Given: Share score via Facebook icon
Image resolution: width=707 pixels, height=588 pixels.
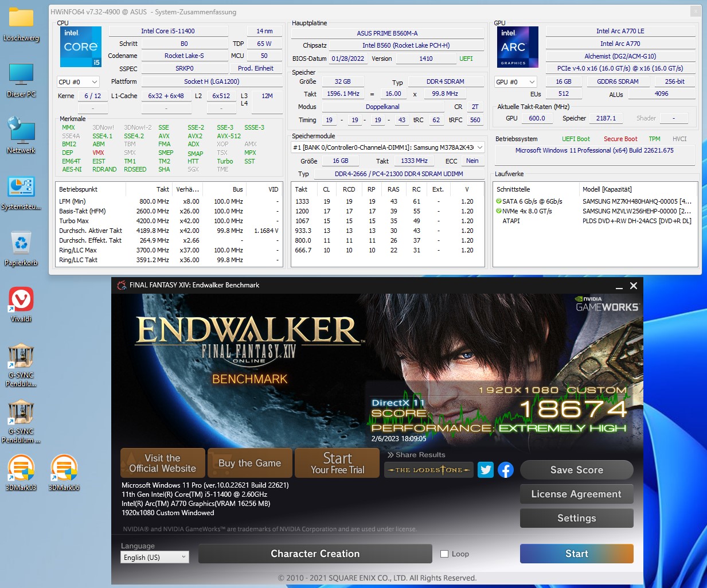Looking at the screenshot, I should pos(505,470).
